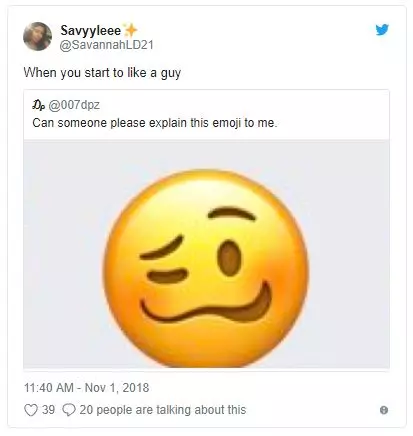
Task: Click the 39 likes count
Action: (48, 410)
